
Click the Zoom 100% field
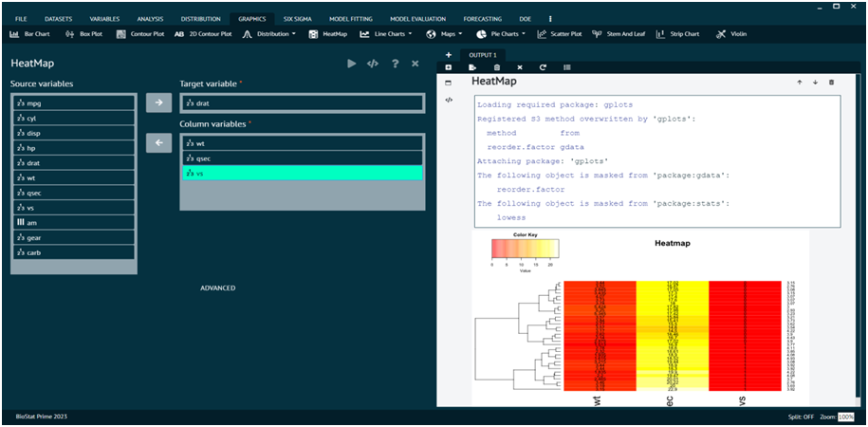click(x=845, y=417)
